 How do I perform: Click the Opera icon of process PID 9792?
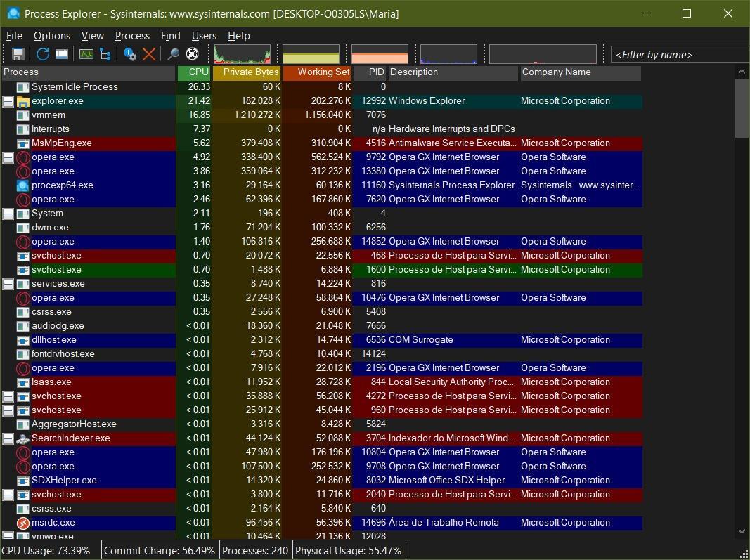(x=22, y=157)
